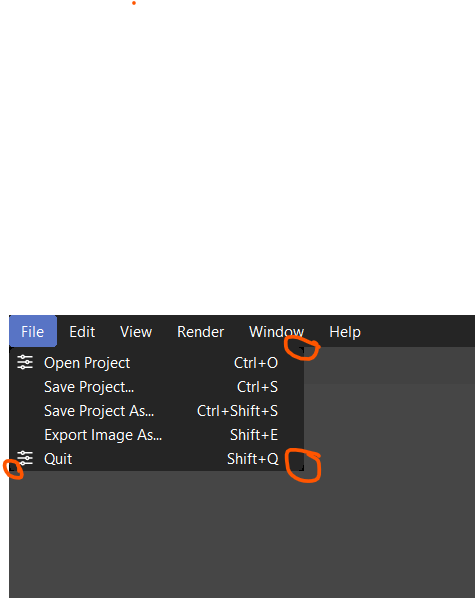Click the Ctrl+S shortcut label

coord(257,387)
